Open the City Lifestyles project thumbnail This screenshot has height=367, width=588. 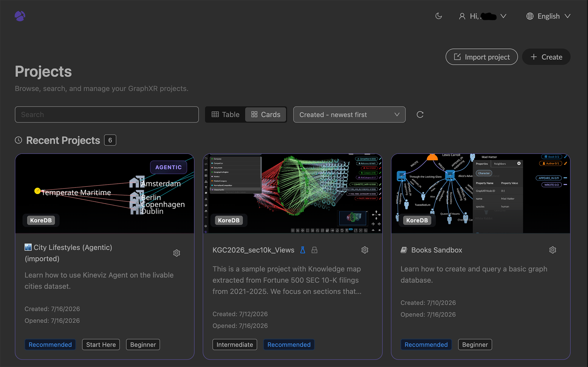(x=105, y=193)
